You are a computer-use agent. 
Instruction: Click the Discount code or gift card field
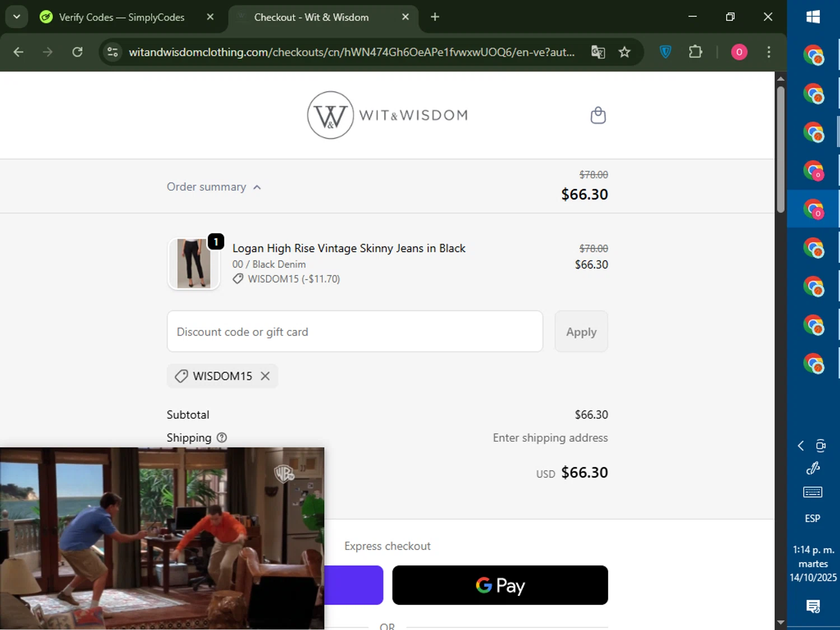tap(355, 332)
